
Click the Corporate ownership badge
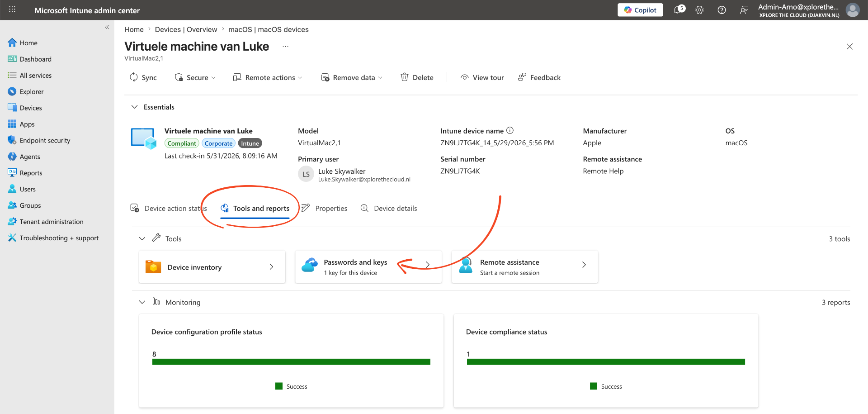[x=218, y=143]
